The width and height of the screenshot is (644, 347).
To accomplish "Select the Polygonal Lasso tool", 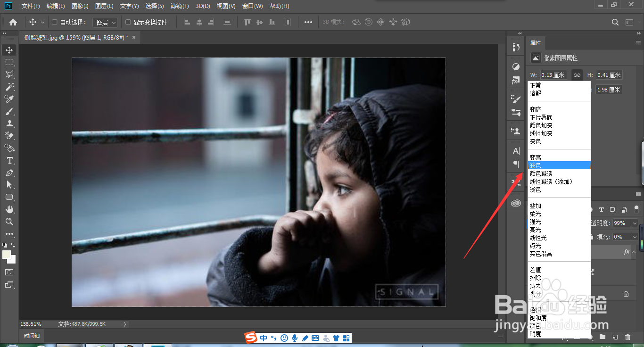I will (9, 74).
